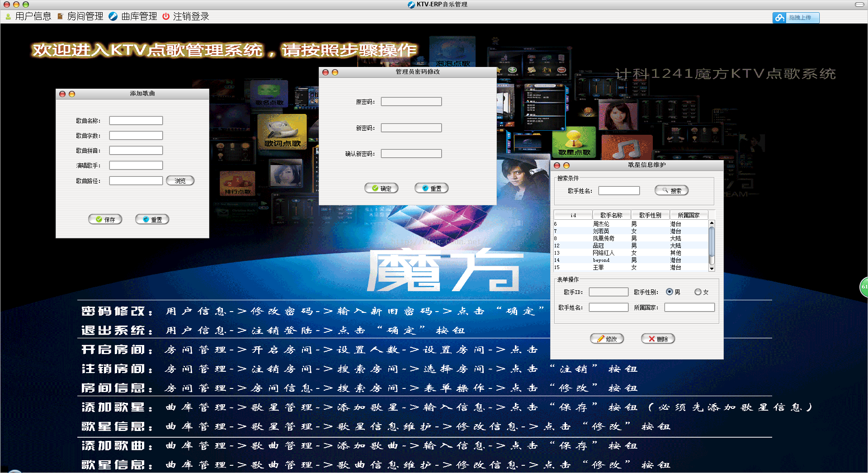
Task: Click the singer table scrollbar down arrow
Action: pos(712,269)
